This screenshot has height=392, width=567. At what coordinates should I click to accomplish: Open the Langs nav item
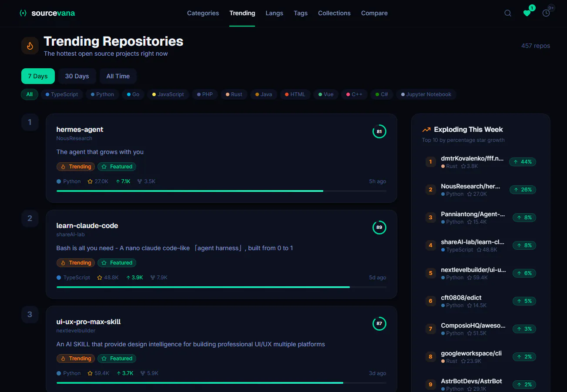(274, 13)
